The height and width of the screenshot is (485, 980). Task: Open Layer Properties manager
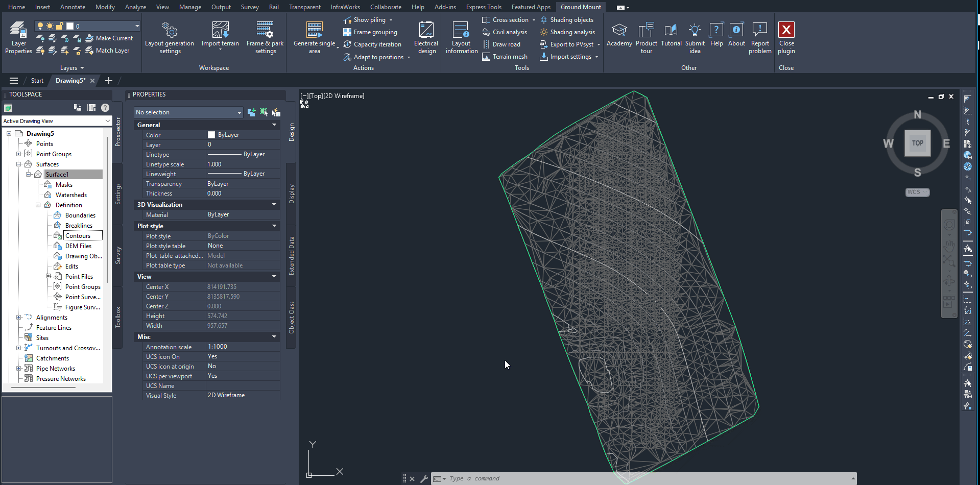[x=18, y=37]
